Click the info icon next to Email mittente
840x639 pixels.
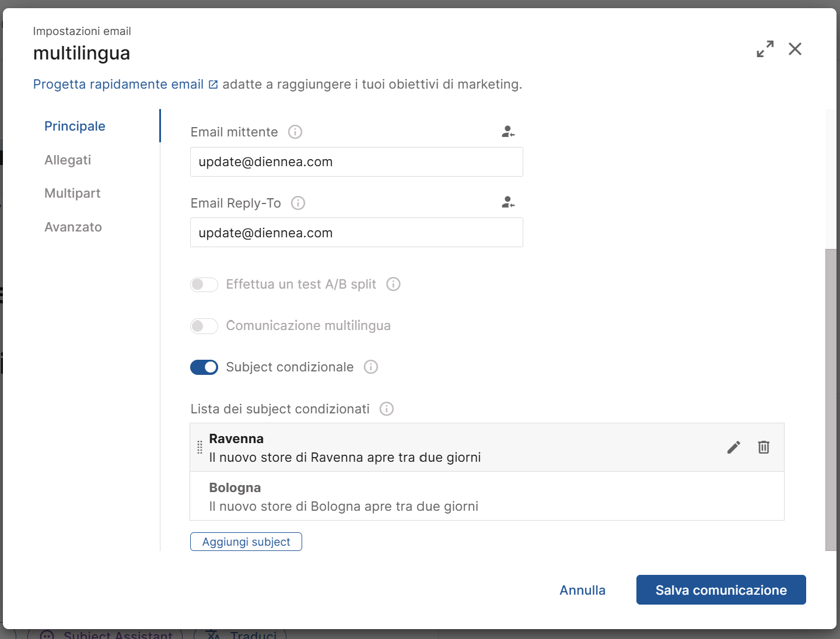(295, 132)
